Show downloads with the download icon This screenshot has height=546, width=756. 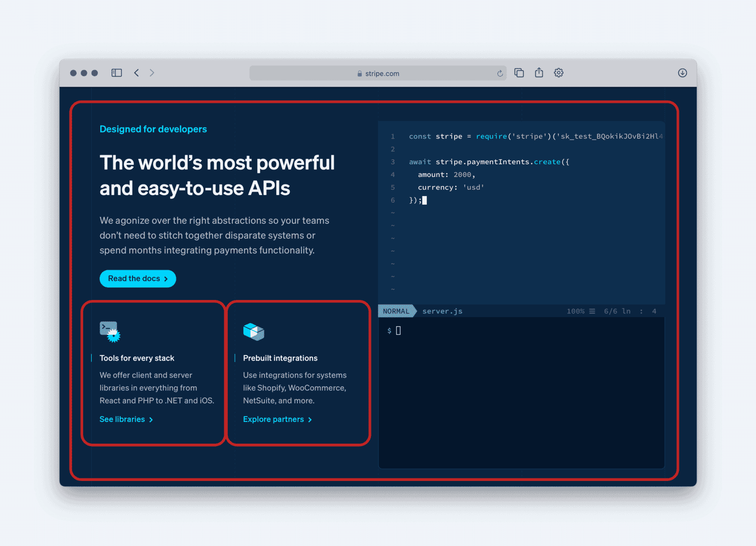pyautogui.click(x=682, y=73)
